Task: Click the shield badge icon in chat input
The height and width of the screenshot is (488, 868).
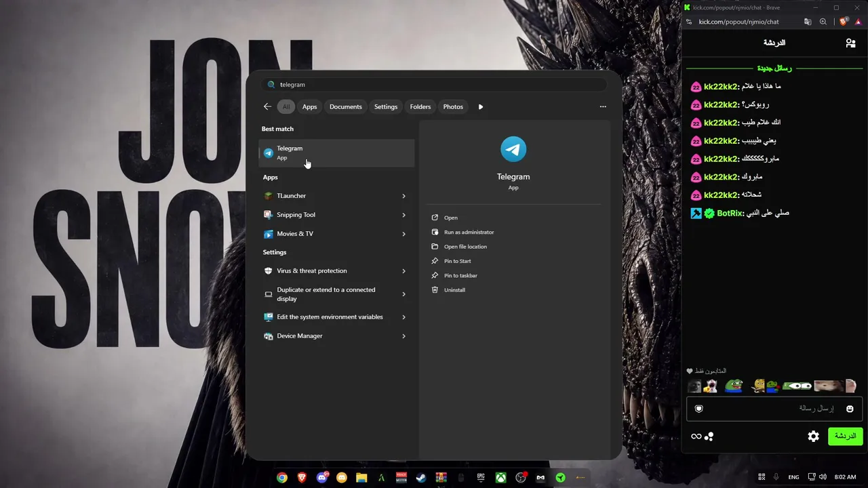Action: tap(699, 409)
